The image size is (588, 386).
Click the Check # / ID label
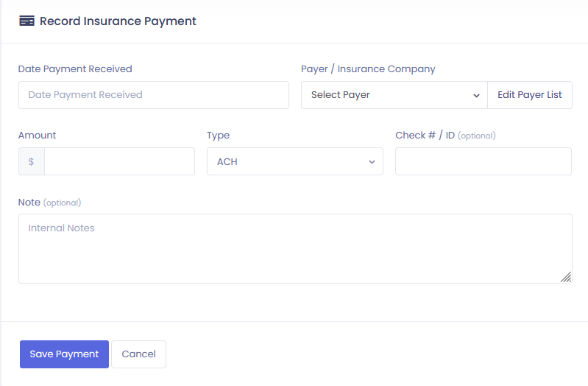click(425, 136)
